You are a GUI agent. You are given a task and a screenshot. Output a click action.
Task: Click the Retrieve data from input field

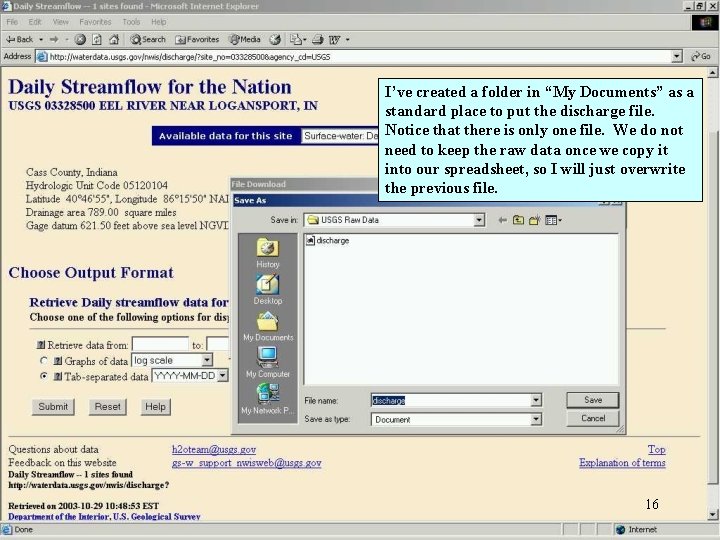click(x=160, y=344)
